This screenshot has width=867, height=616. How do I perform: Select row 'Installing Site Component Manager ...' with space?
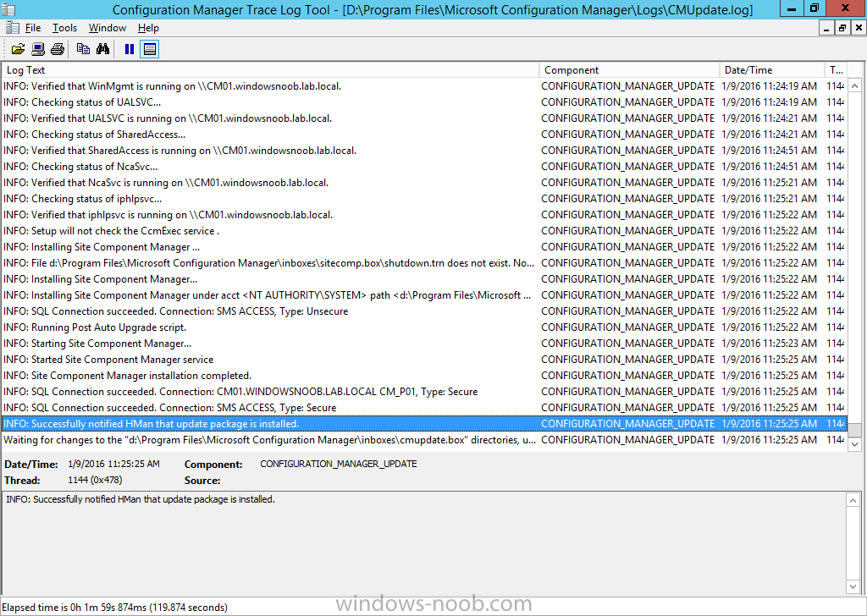(x=424, y=246)
